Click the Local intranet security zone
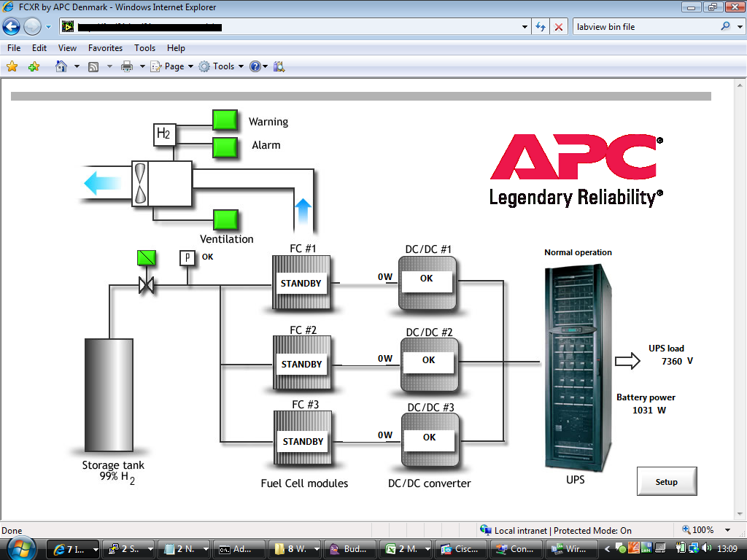Image resolution: width=747 pixels, height=560 pixels. click(x=555, y=530)
